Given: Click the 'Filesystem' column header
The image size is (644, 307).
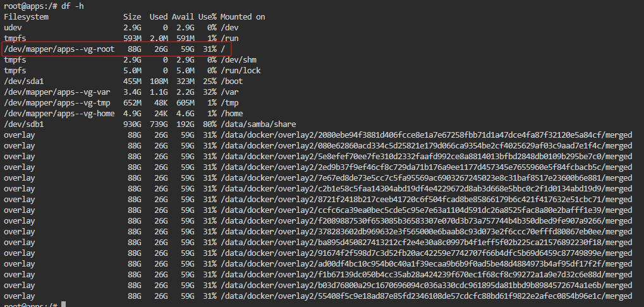Looking at the screenshot, I should click(x=27, y=17).
